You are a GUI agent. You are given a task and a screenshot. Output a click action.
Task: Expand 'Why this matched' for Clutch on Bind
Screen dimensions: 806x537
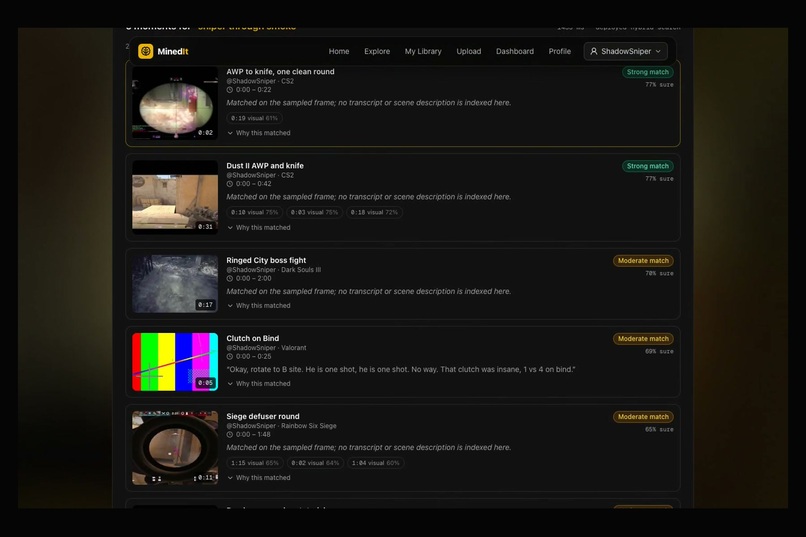point(259,384)
